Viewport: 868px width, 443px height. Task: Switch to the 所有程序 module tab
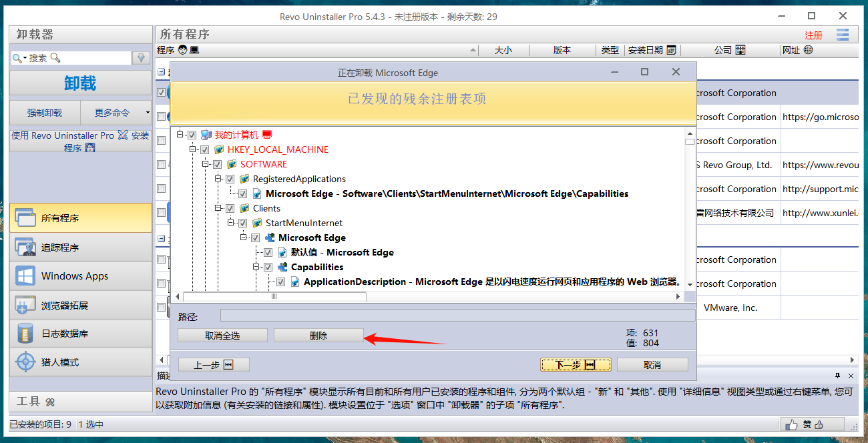pyautogui.click(x=80, y=218)
